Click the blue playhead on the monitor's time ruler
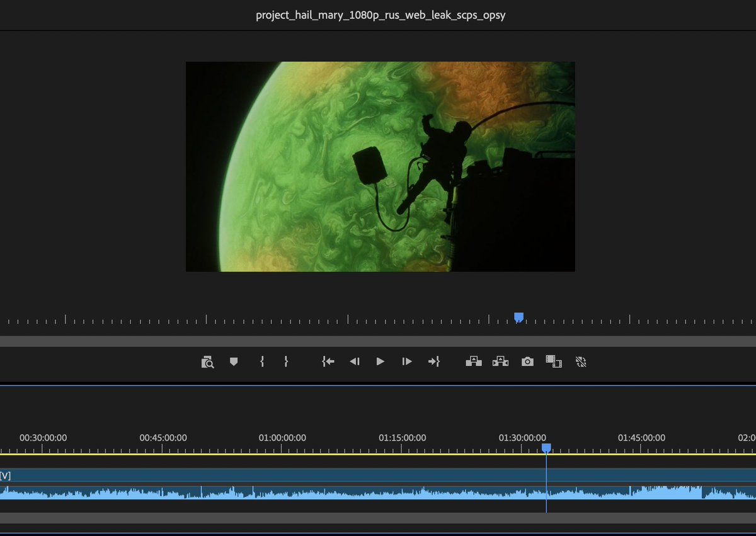 [518, 317]
